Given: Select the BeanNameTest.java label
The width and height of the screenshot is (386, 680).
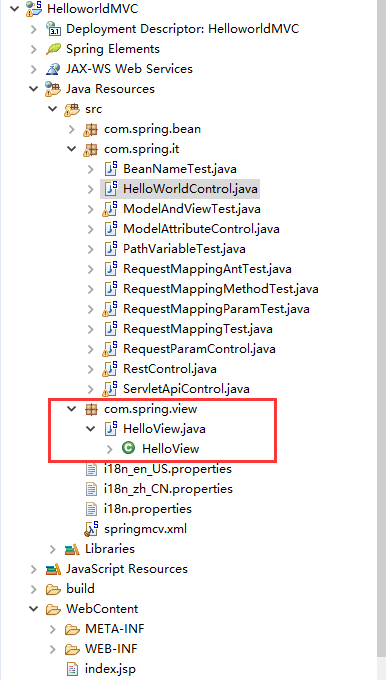Looking at the screenshot, I should [180, 169].
